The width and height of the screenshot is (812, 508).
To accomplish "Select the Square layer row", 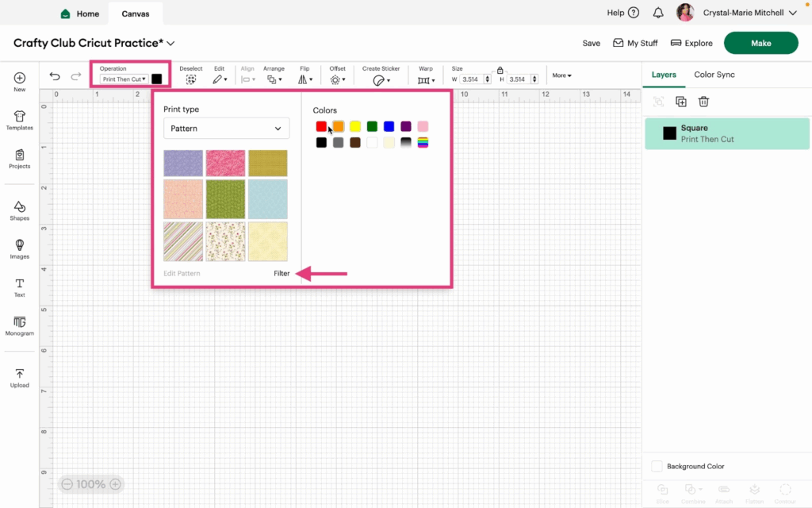I will click(x=726, y=133).
